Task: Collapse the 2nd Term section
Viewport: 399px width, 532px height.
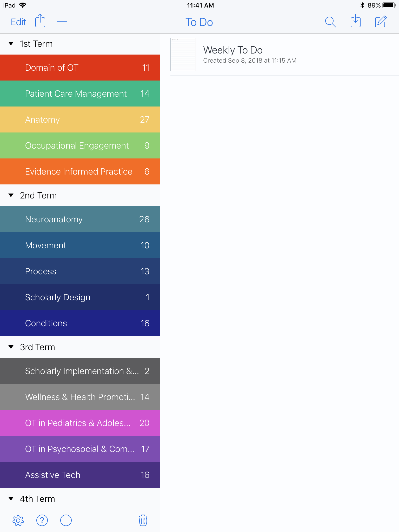Action: pos(11,195)
